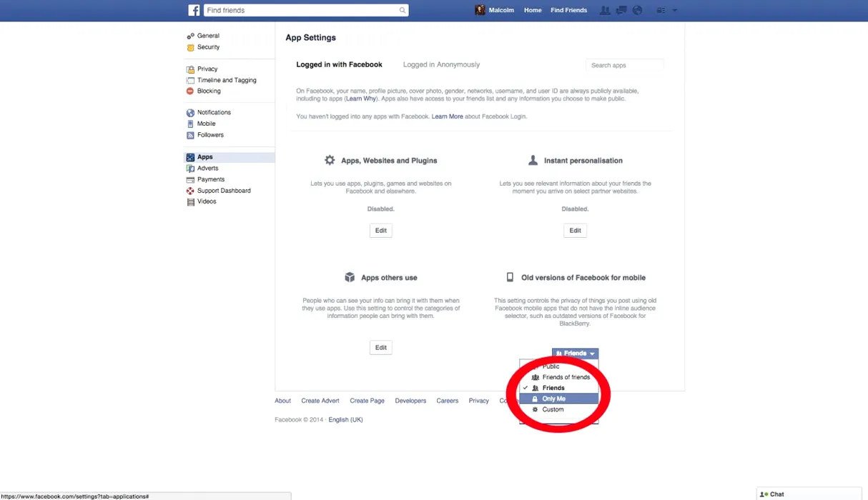The image size is (868, 500).
Task: Click the Facebook logo icon
Action: point(194,11)
